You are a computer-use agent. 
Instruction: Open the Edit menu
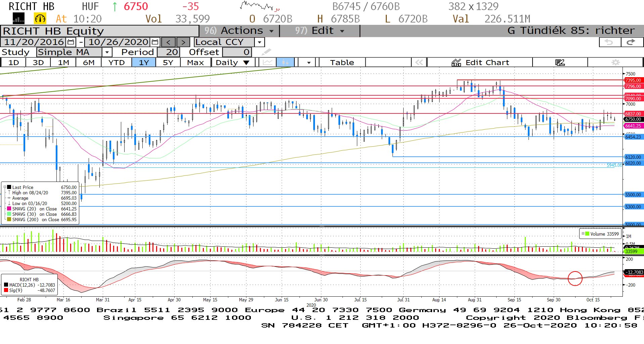319,31
